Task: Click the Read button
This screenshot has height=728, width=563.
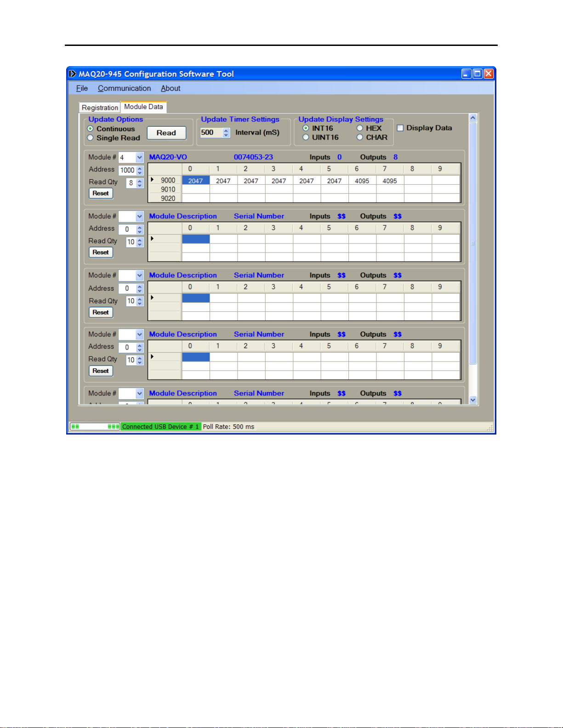Action: pyautogui.click(x=166, y=133)
